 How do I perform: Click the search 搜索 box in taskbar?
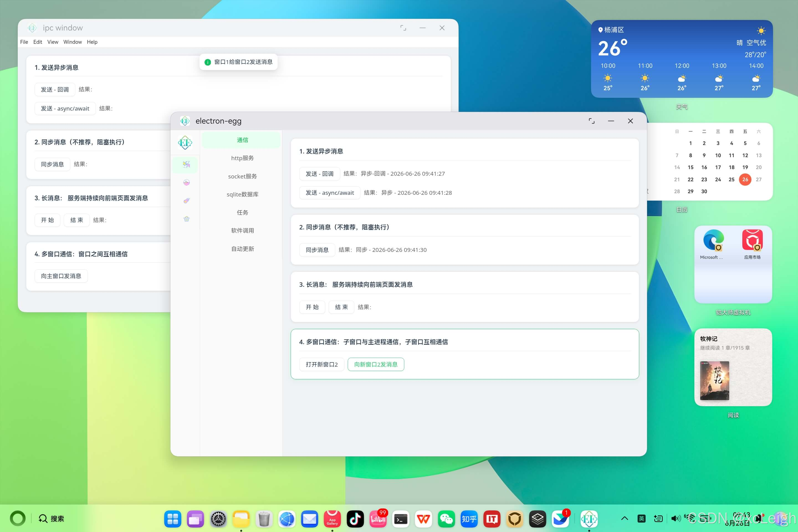(51, 518)
